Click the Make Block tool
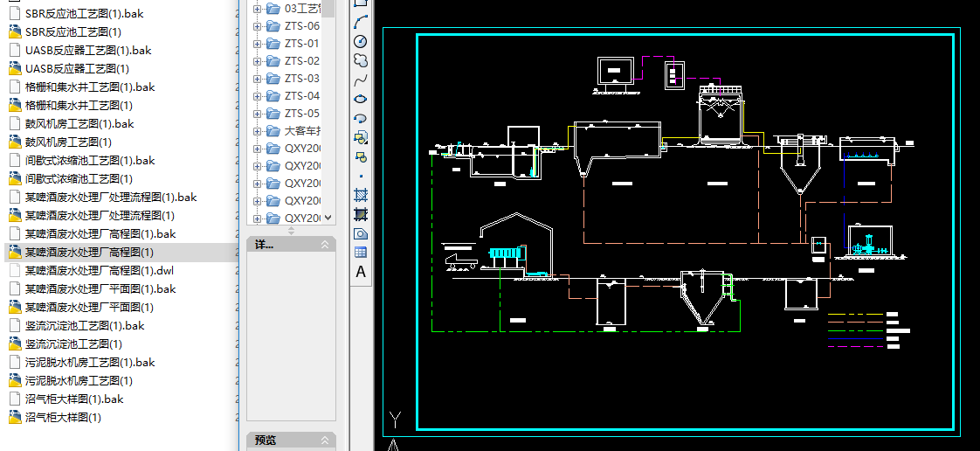Screen dimensions: 980x451 361,156
